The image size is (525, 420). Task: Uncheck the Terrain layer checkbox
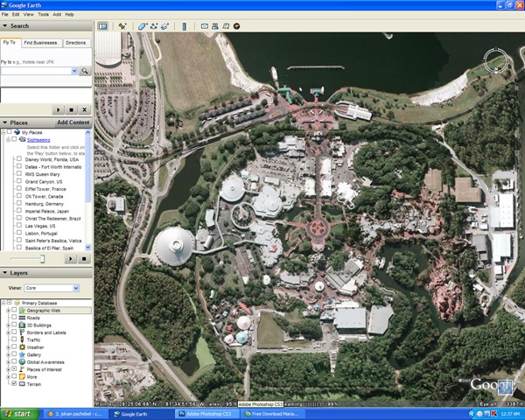click(x=14, y=383)
